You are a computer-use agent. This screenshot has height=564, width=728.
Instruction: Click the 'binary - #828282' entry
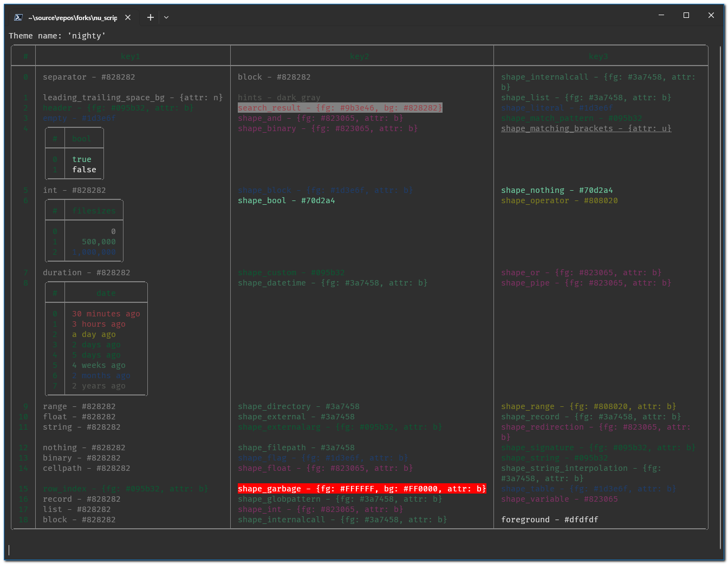click(x=82, y=458)
